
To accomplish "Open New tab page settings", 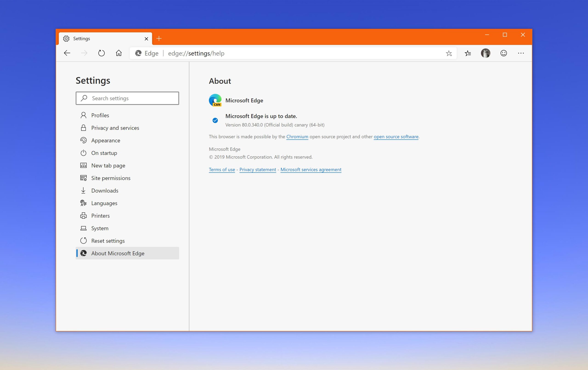I will (127, 165).
